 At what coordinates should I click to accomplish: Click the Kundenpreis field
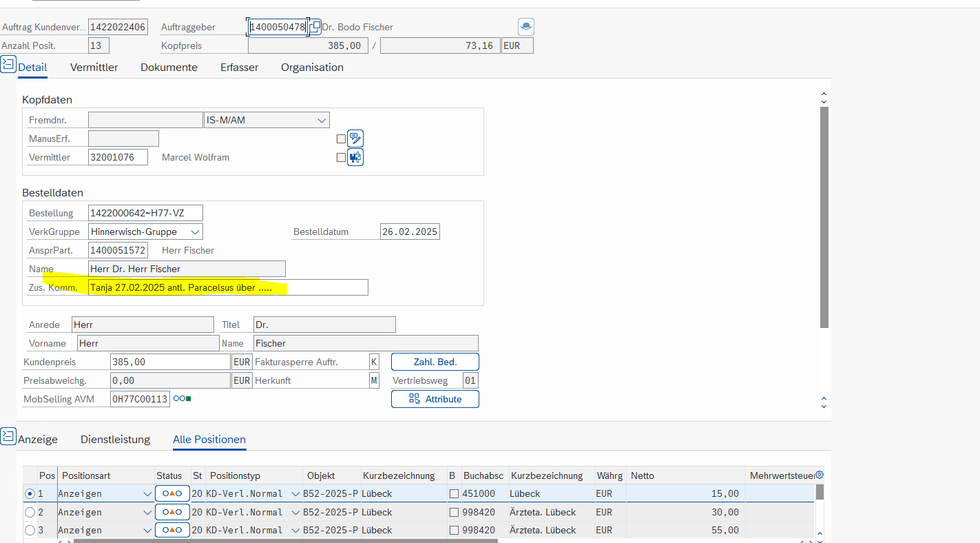tap(170, 362)
